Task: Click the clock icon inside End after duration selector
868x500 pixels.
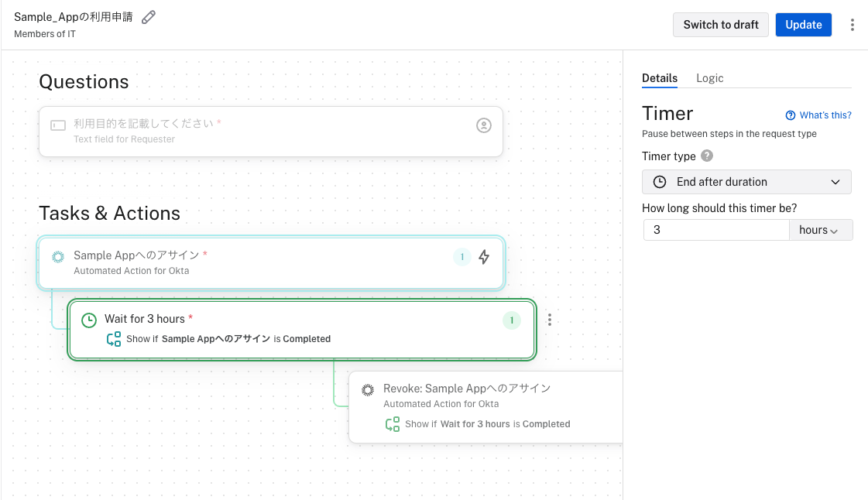Action: (659, 181)
